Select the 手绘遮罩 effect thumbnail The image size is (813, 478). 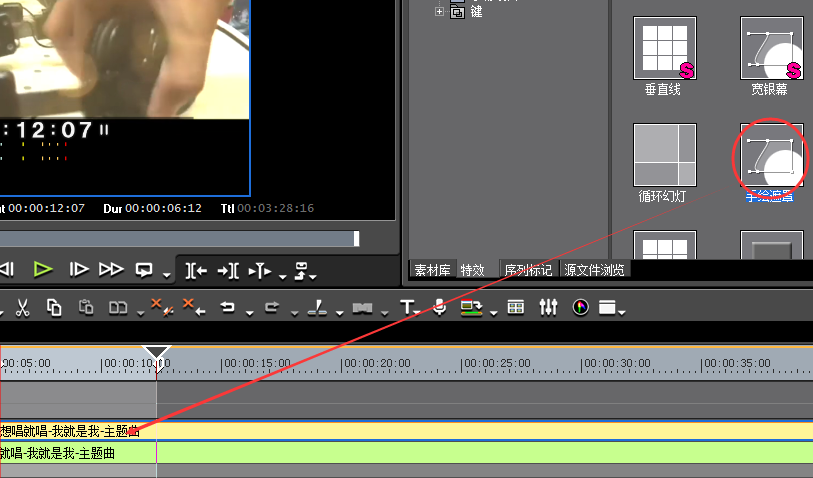(772, 154)
